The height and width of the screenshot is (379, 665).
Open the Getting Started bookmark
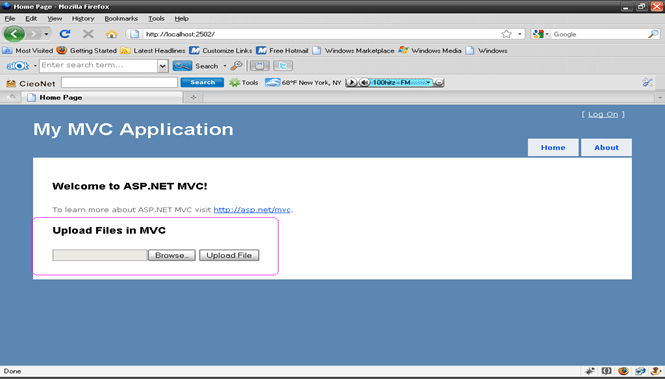87,50
